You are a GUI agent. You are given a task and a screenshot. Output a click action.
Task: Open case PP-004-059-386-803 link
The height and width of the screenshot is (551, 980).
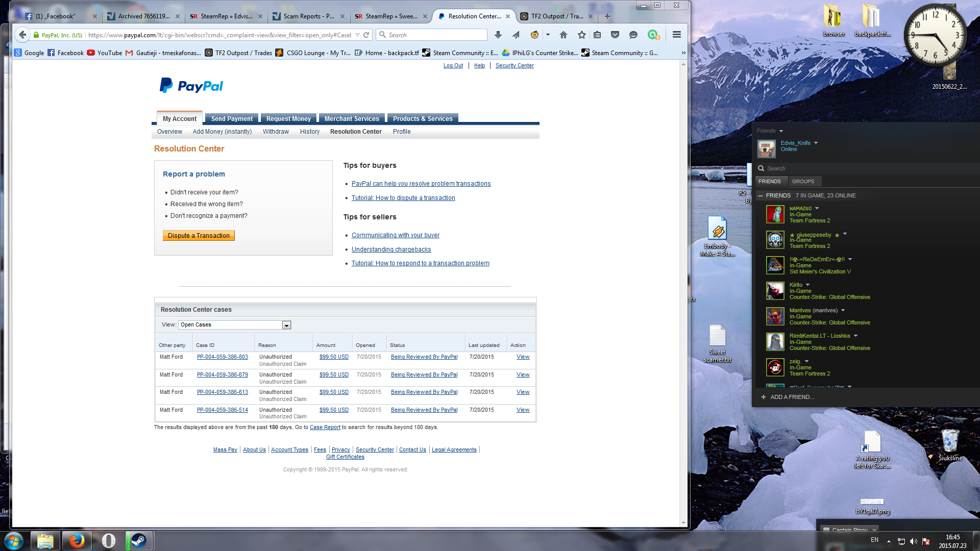pos(222,357)
